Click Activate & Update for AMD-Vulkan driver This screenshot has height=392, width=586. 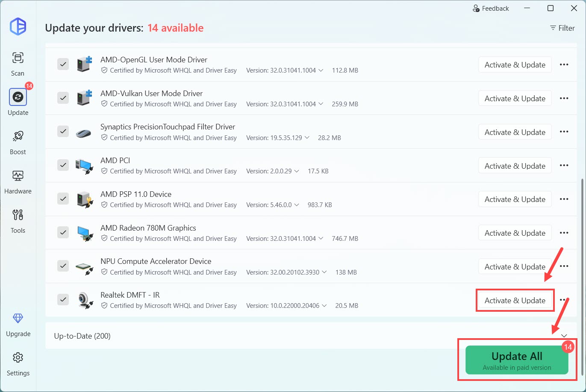(515, 99)
